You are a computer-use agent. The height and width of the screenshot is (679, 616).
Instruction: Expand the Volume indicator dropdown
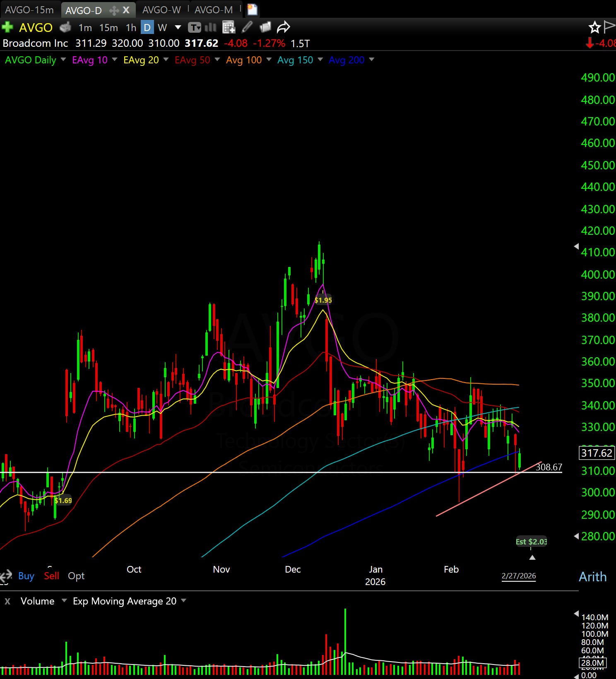pyautogui.click(x=64, y=600)
